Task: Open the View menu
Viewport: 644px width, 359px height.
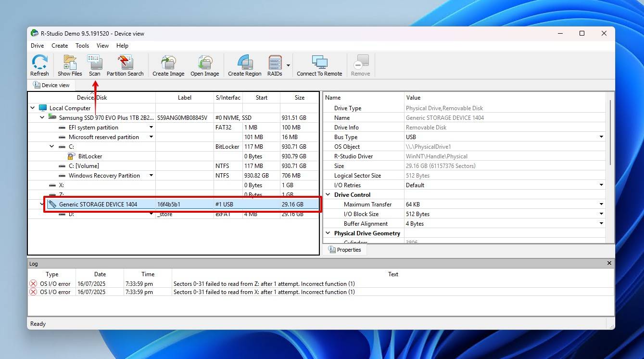Action: (102, 45)
